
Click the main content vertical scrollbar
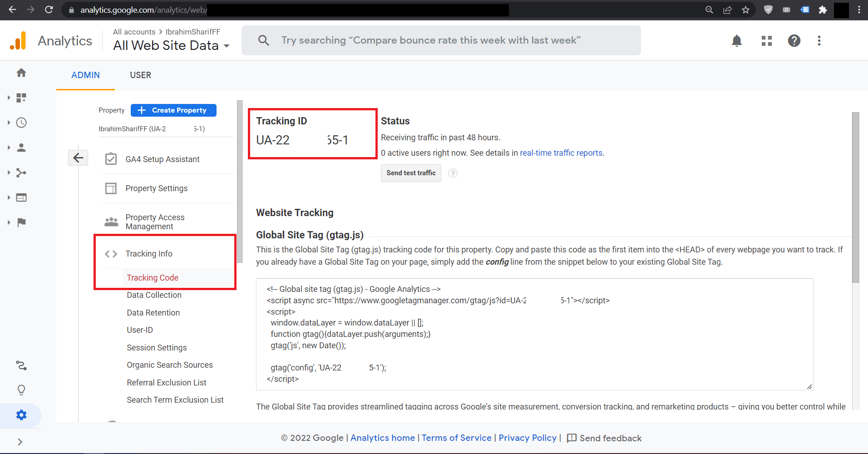tap(855, 197)
